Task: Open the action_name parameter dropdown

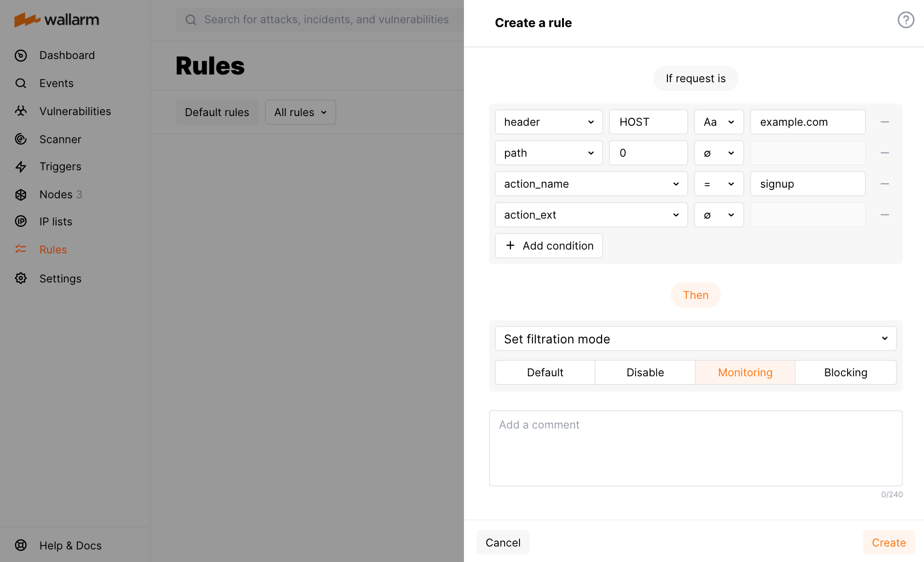Action: [591, 184]
